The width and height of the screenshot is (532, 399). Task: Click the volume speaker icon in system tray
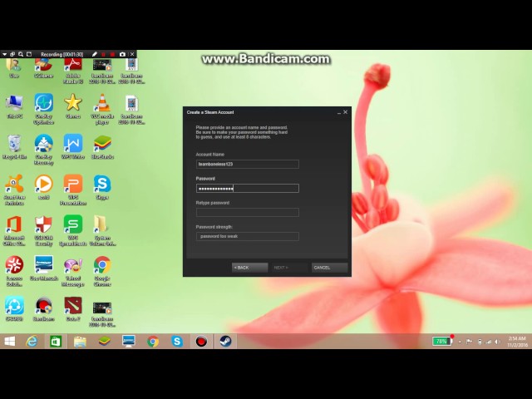pos(497,342)
